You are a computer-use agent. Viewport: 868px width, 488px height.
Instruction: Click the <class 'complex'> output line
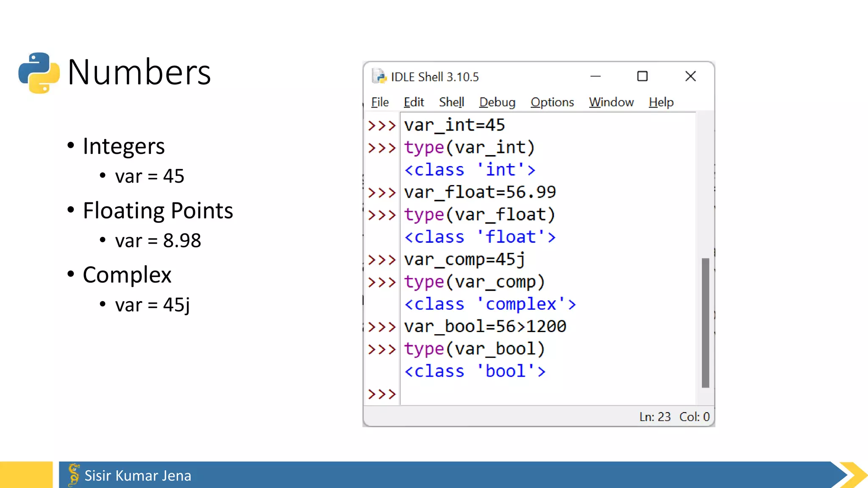[x=490, y=304]
